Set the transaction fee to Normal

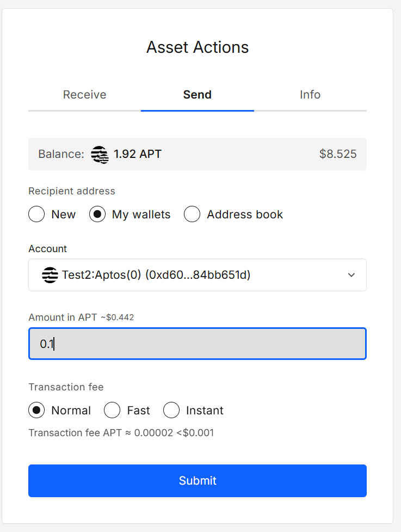coord(36,411)
